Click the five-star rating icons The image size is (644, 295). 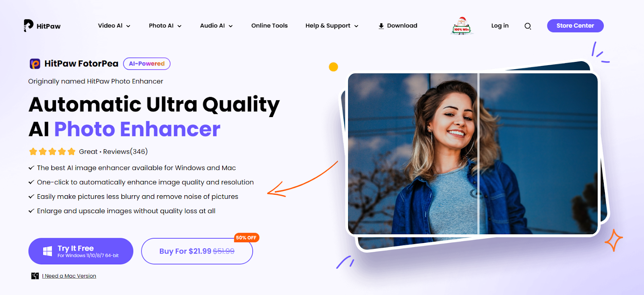pos(52,152)
